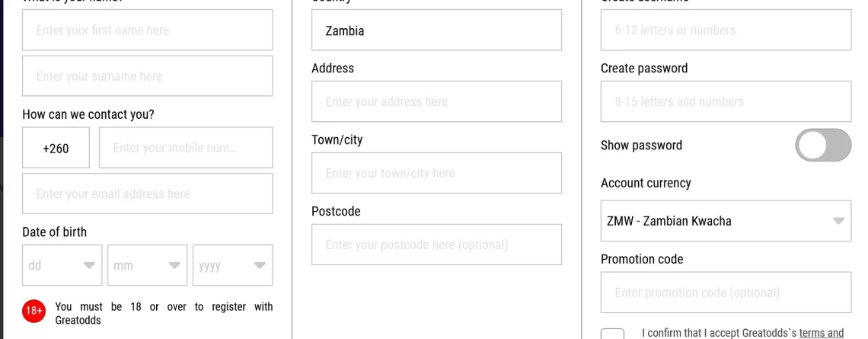Click the mobile number input field

186,147
